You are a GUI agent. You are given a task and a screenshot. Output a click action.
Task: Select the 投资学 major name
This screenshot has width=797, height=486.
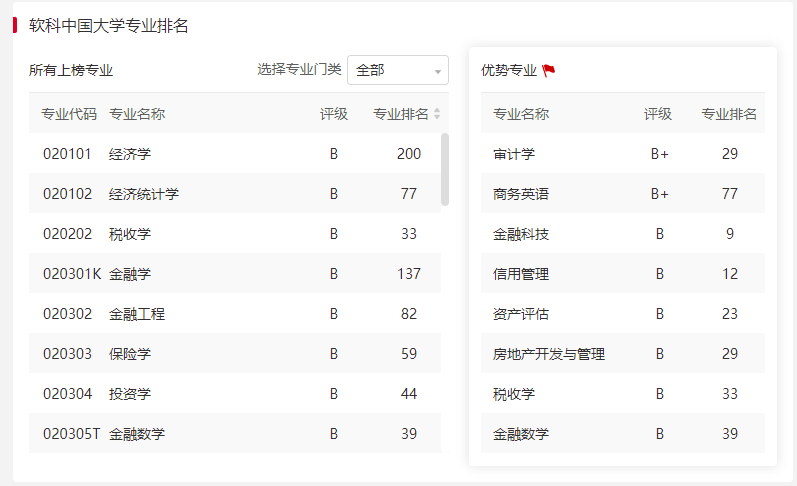(x=130, y=394)
